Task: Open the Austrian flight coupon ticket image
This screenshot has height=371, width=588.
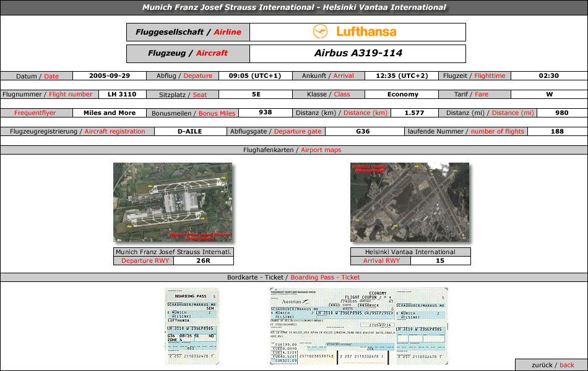Action: [x=359, y=326]
